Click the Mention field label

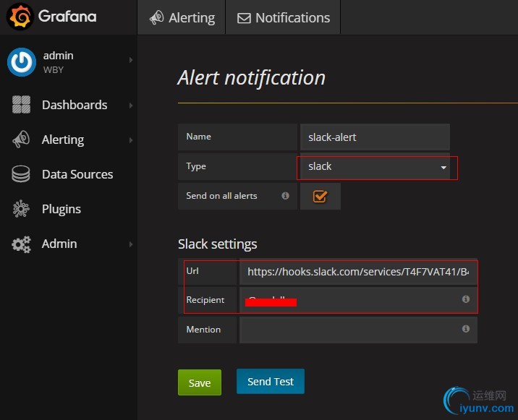pos(203,330)
